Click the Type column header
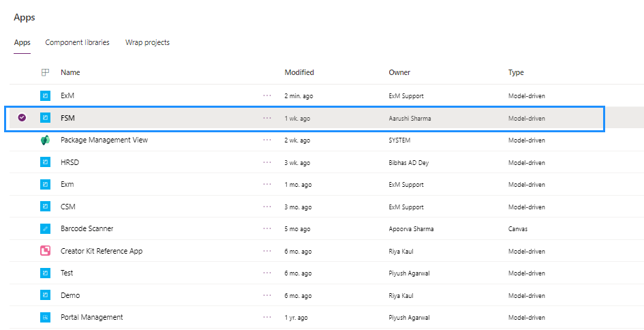 pyautogui.click(x=516, y=72)
